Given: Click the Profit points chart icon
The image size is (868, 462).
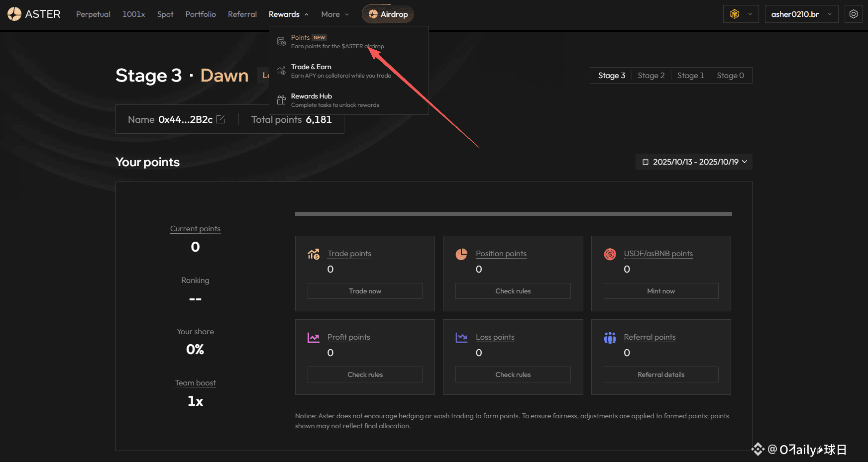Looking at the screenshot, I should pyautogui.click(x=314, y=338).
